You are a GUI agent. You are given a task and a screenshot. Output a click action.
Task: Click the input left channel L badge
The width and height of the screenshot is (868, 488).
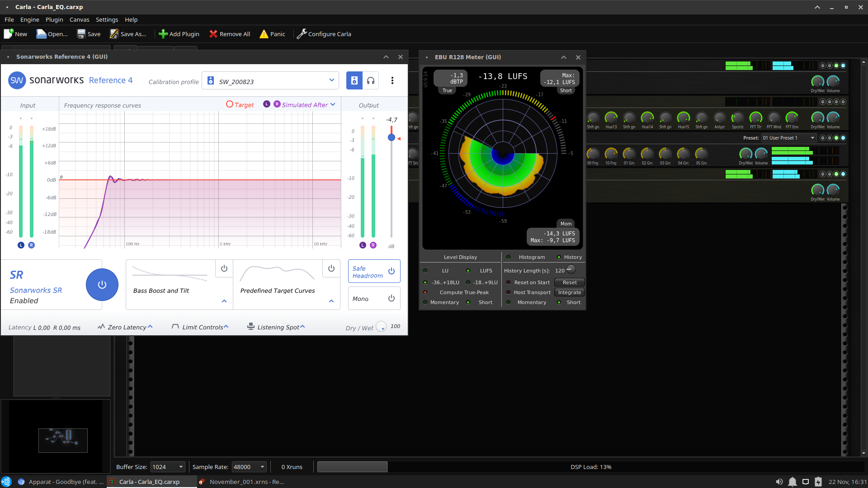21,245
